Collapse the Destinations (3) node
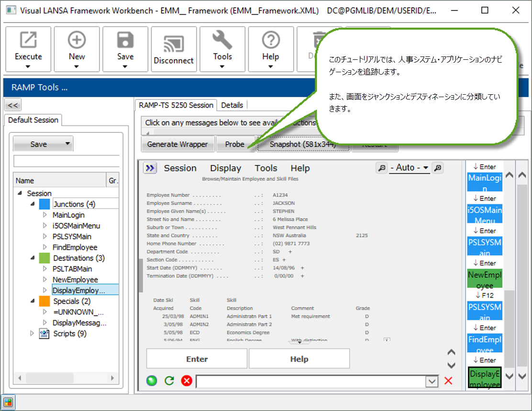The image size is (532, 411). click(33, 258)
